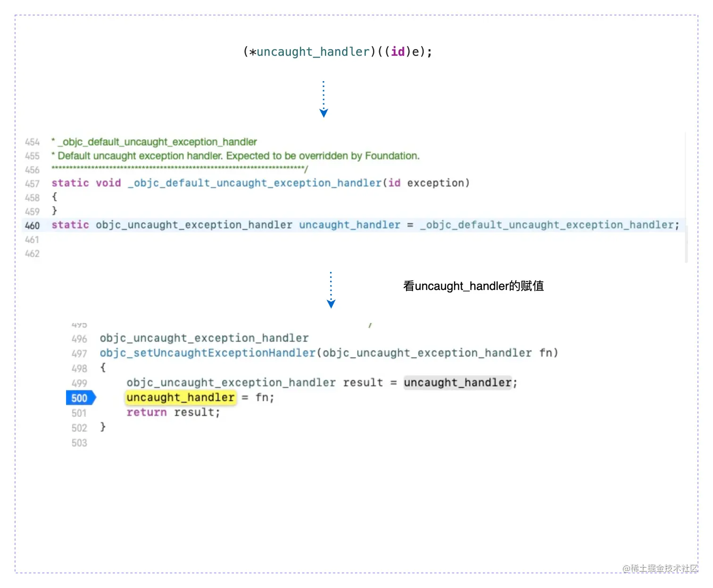
Task: Click yellow-highlighted 'uncaught_handler' on line 500
Action: [181, 398]
